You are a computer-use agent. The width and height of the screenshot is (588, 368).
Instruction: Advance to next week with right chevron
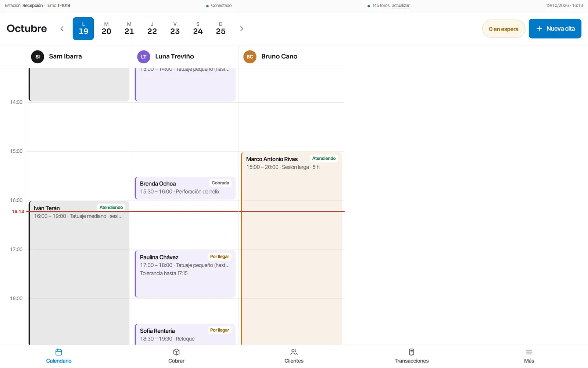[x=241, y=29]
